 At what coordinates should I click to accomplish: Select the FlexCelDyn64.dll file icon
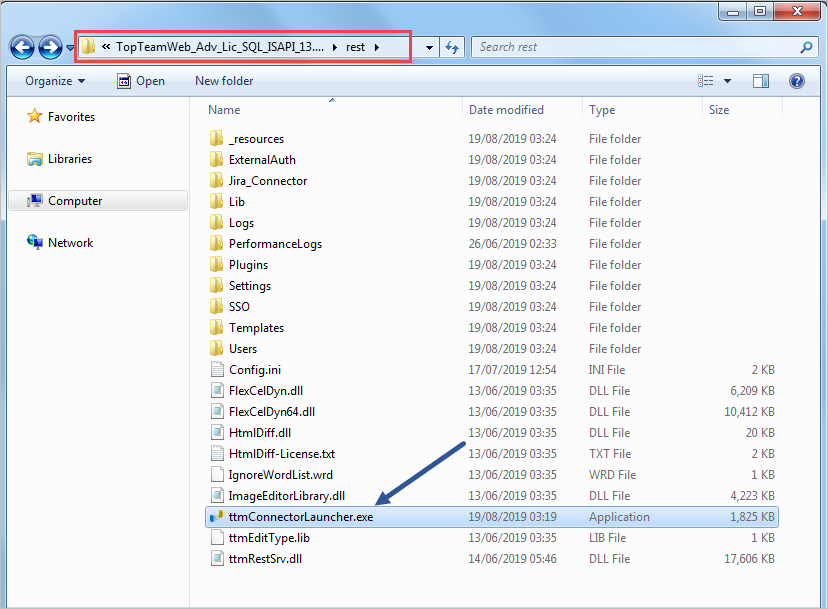217,411
